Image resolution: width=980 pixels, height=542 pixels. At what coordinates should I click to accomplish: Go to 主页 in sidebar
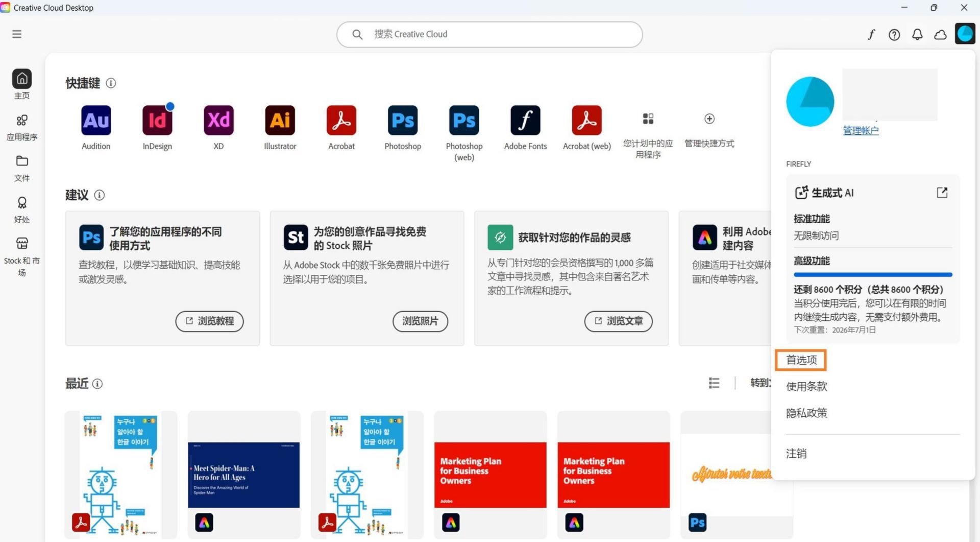coord(22,84)
